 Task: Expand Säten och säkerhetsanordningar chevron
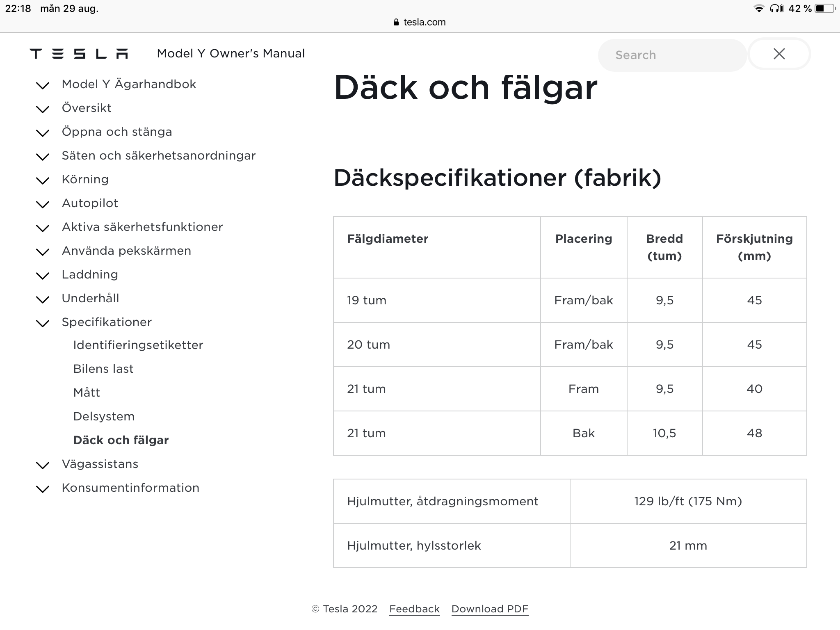43,157
